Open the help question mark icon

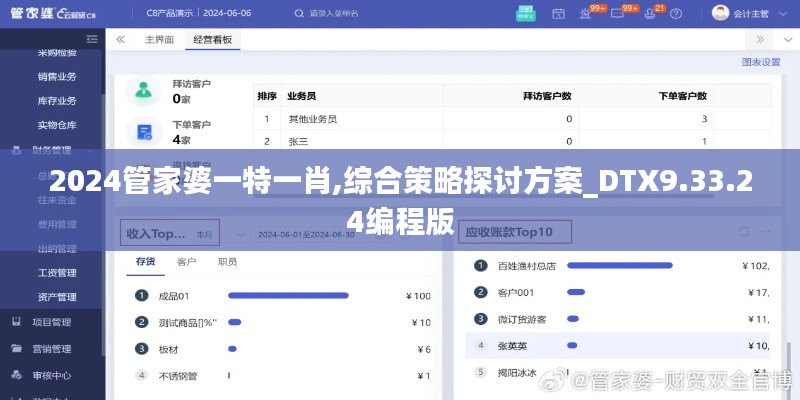click(676, 14)
